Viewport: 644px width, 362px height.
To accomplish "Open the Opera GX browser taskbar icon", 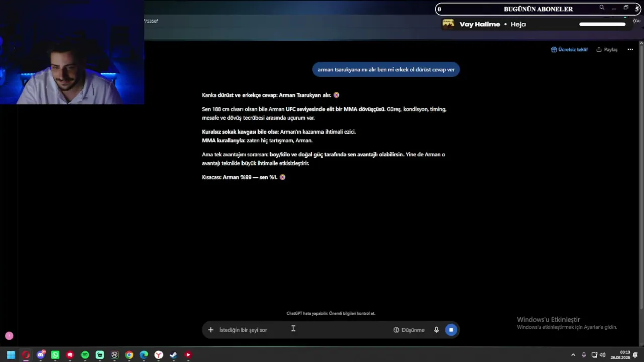I will click(26, 355).
